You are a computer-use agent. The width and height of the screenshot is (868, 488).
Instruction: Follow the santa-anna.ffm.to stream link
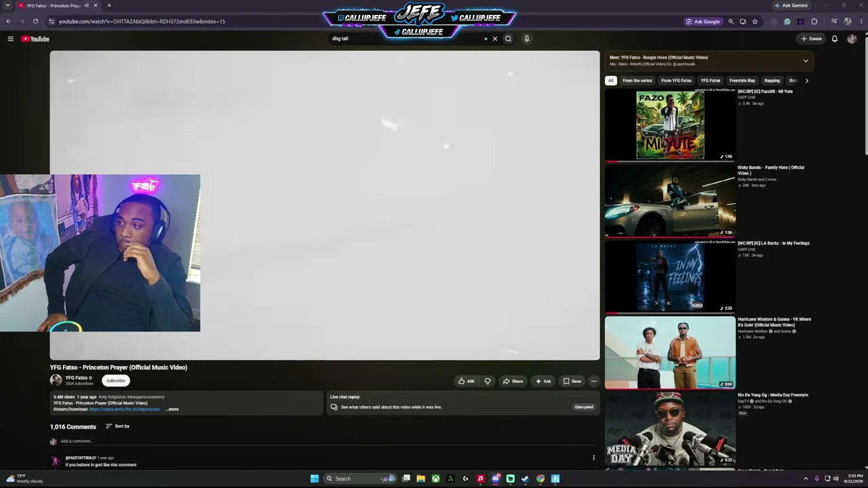pyautogui.click(x=125, y=409)
